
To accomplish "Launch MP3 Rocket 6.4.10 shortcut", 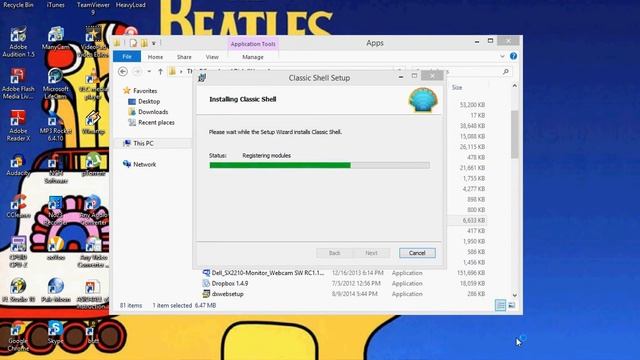I will (x=56, y=126).
